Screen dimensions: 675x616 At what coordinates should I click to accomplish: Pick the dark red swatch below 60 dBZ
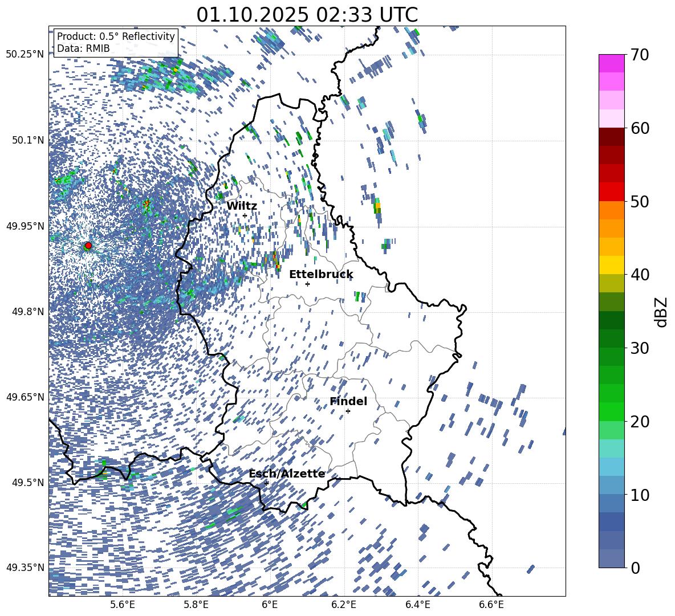coord(611,137)
